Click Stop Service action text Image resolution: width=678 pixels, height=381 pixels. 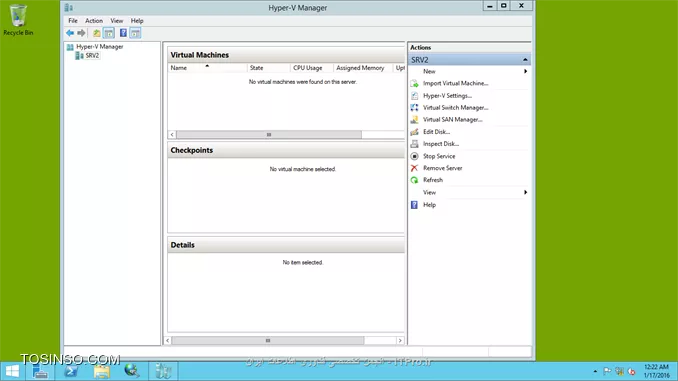(x=439, y=156)
